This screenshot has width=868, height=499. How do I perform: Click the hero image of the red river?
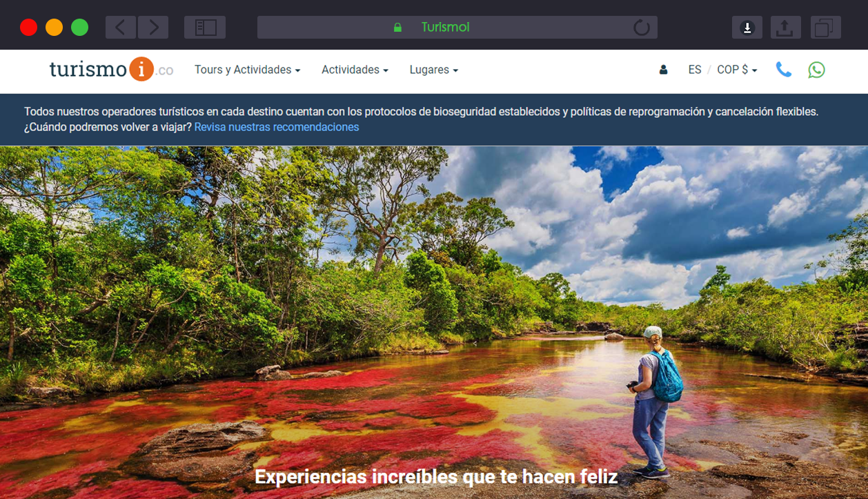tap(434, 311)
